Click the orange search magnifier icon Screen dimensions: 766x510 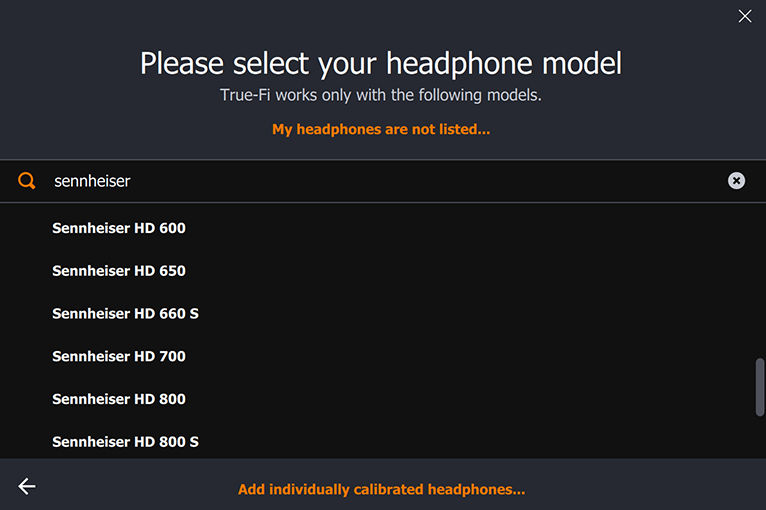26,181
